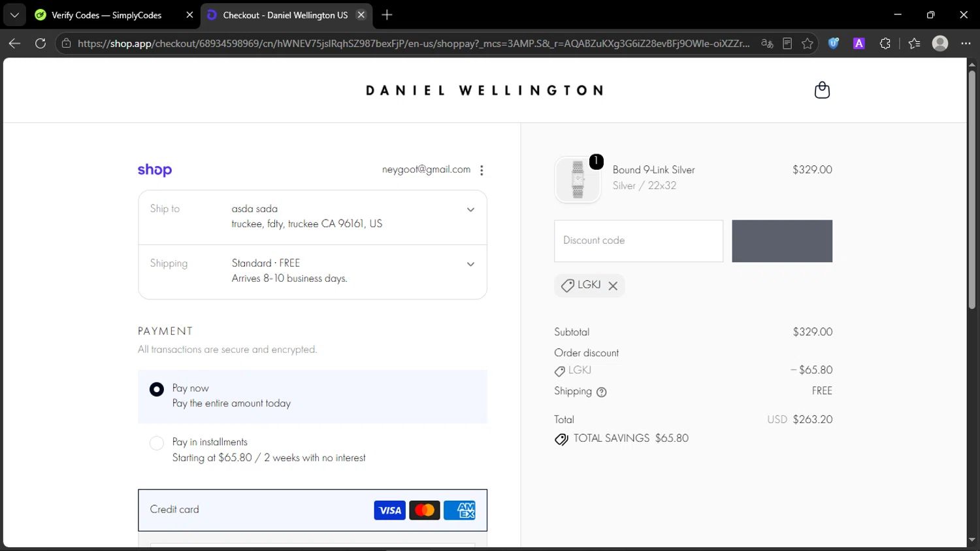Viewport: 980px width, 551px height.
Task: Click the Standard · FREE shipping text
Action: [x=266, y=263]
